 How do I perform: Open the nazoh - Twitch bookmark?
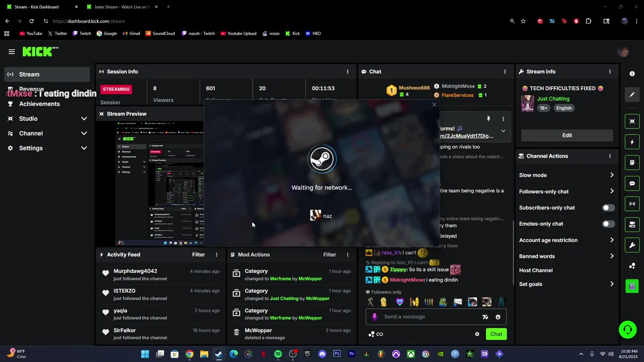[x=198, y=33]
